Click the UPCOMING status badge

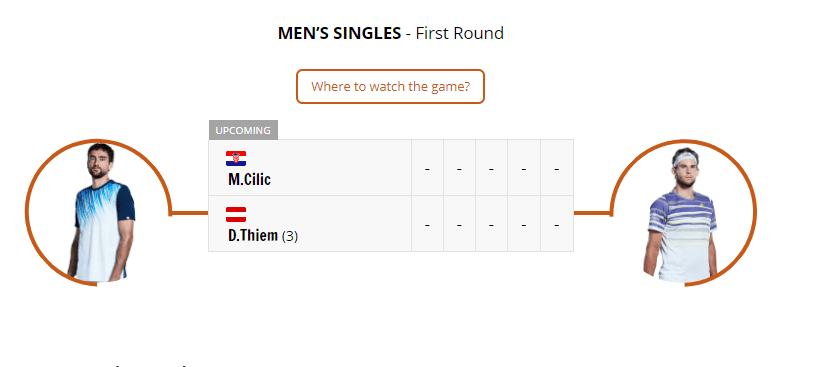243,130
